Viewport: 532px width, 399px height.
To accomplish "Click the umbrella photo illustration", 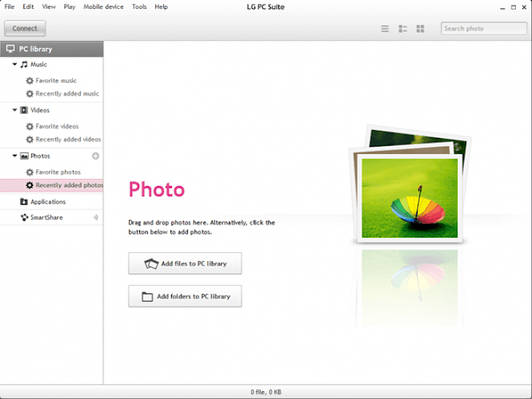I will [x=410, y=198].
